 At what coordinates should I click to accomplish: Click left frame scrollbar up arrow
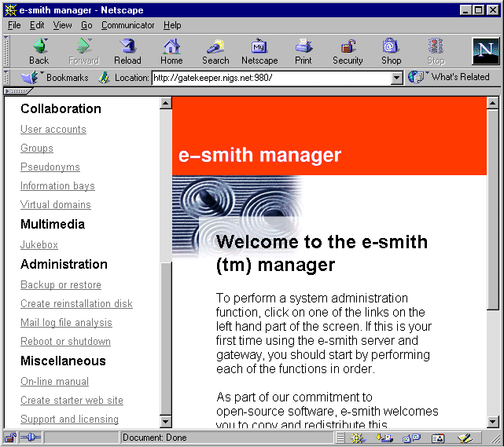click(x=166, y=103)
